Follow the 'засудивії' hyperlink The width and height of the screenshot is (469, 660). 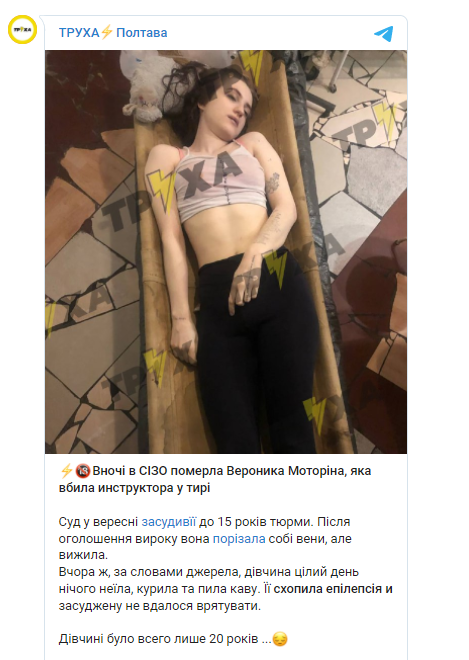point(168,522)
